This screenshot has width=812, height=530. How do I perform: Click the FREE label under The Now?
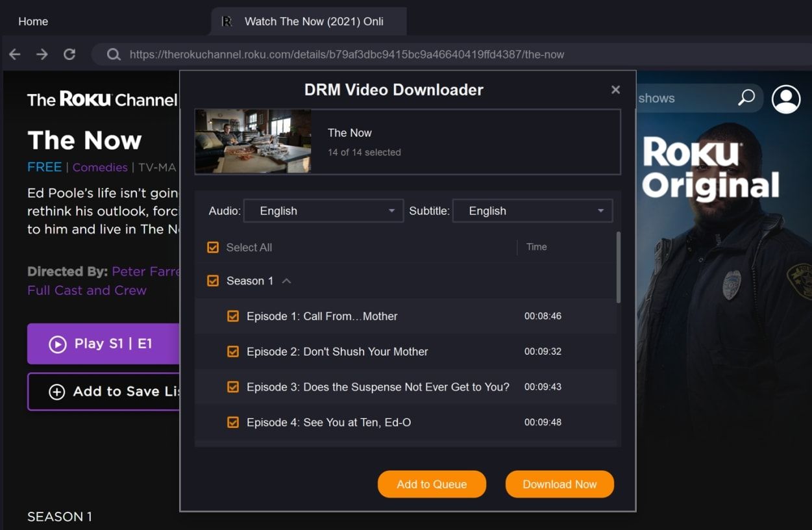[44, 167]
